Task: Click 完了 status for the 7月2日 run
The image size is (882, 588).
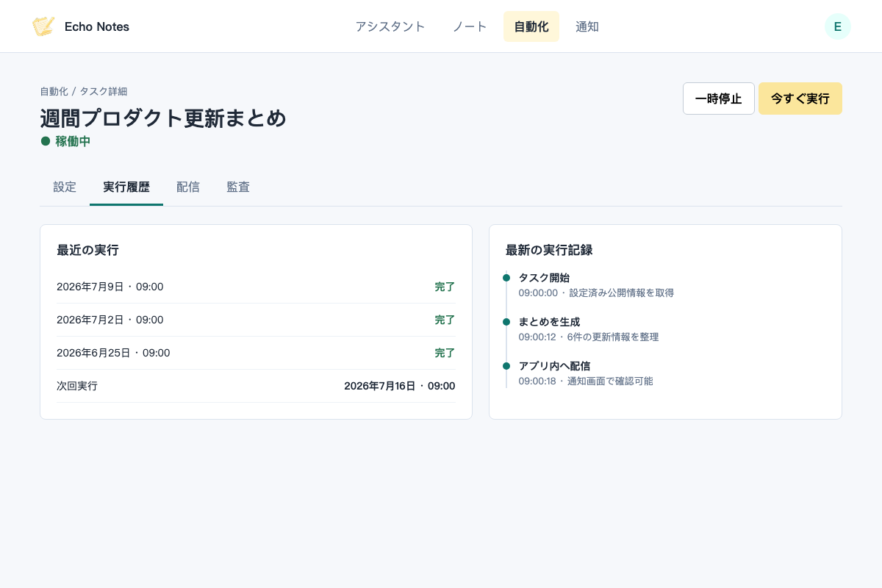Action: (445, 320)
